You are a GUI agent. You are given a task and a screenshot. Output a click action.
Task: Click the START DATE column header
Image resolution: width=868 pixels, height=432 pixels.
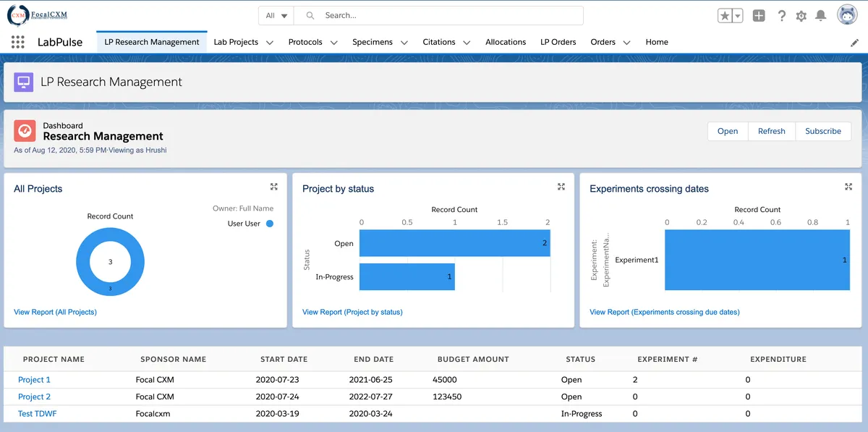[x=284, y=359]
